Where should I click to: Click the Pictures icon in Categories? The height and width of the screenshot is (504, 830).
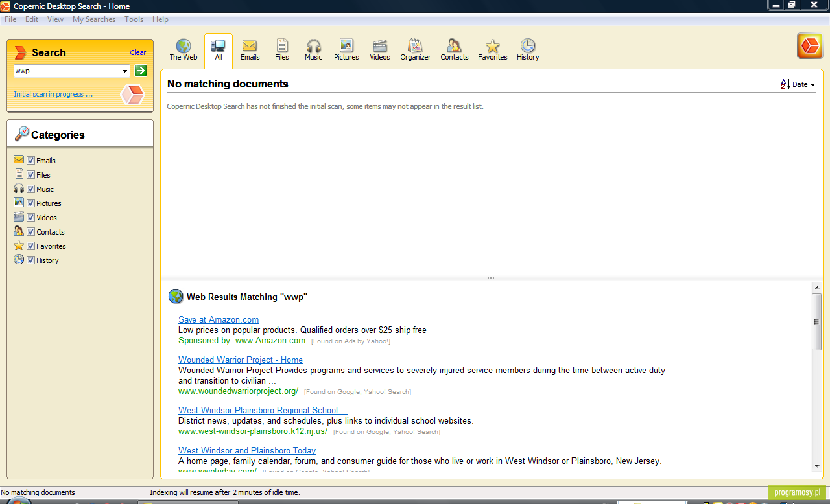(19, 203)
